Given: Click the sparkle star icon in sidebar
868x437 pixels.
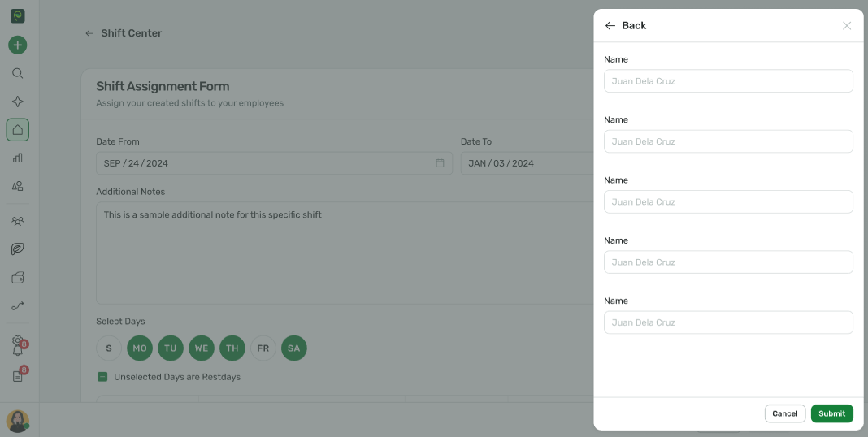Looking at the screenshot, I should [18, 102].
